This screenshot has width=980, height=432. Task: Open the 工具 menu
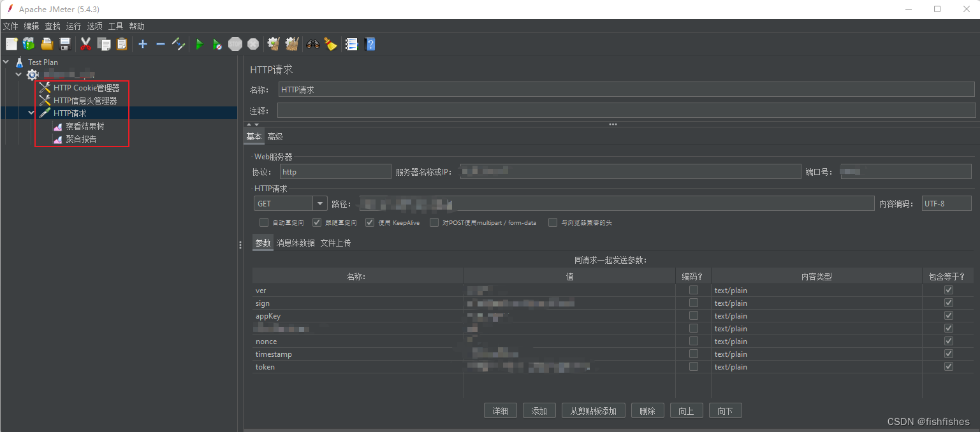pyautogui.click(x=116, y=26)
